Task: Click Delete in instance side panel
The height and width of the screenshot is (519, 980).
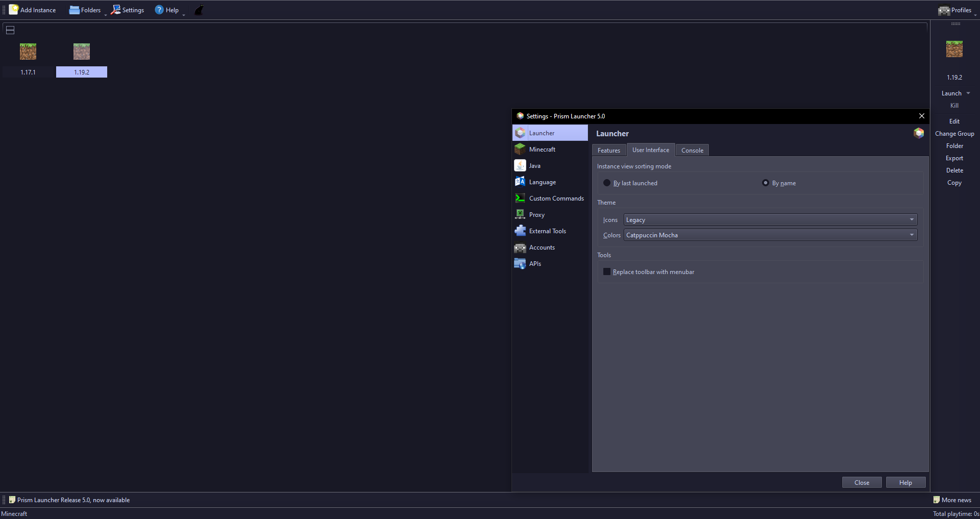Action: 954,170
